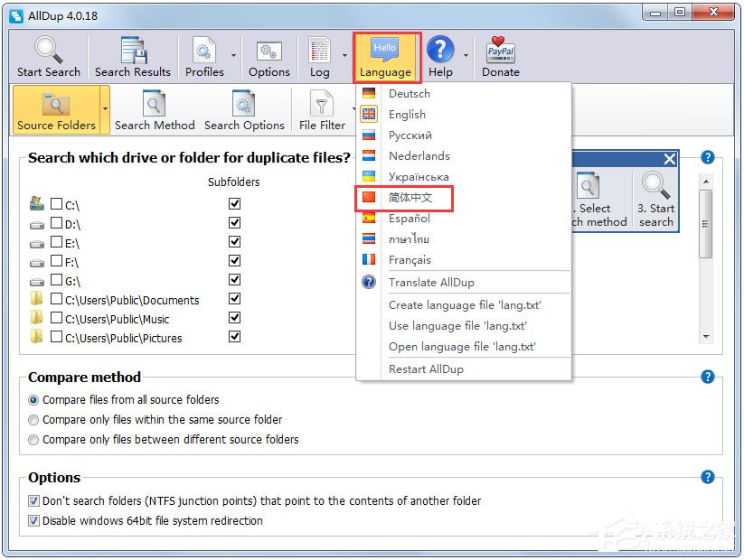Expand the Profiles dropdown arrow
The height and width of the screenshot is (560, 744).
pos(233,56)
